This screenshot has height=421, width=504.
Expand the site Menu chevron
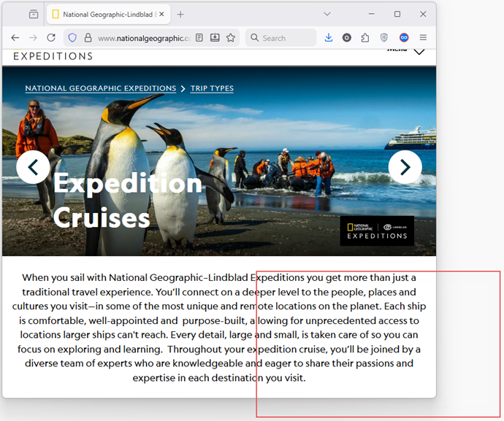coord(419,51)
